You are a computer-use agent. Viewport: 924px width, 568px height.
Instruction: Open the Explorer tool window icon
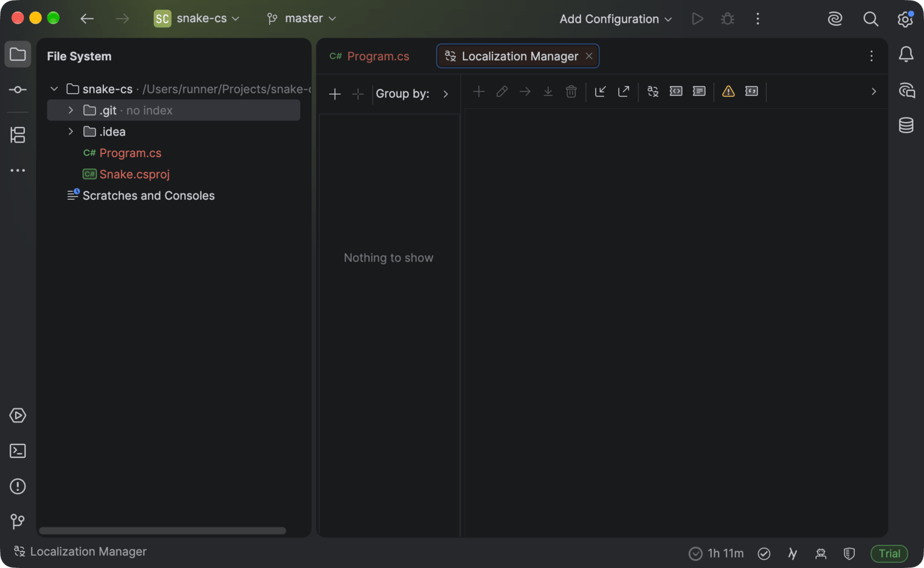click(18, 55)
